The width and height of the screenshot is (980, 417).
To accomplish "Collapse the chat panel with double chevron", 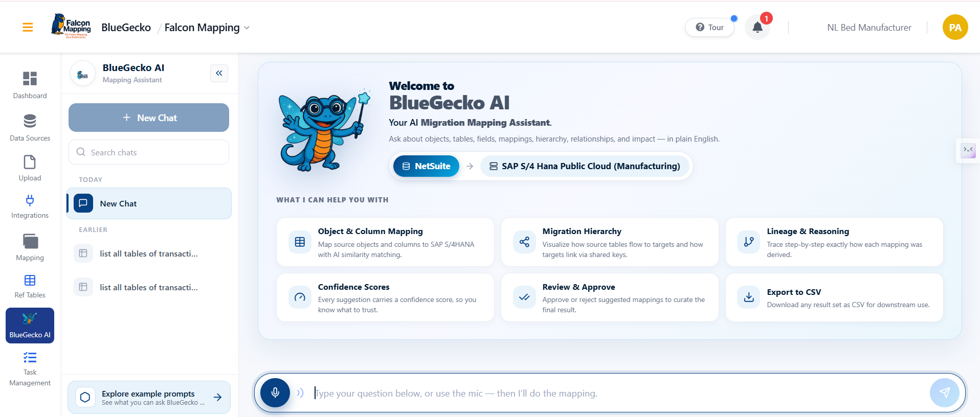I will tap(219, 73).
